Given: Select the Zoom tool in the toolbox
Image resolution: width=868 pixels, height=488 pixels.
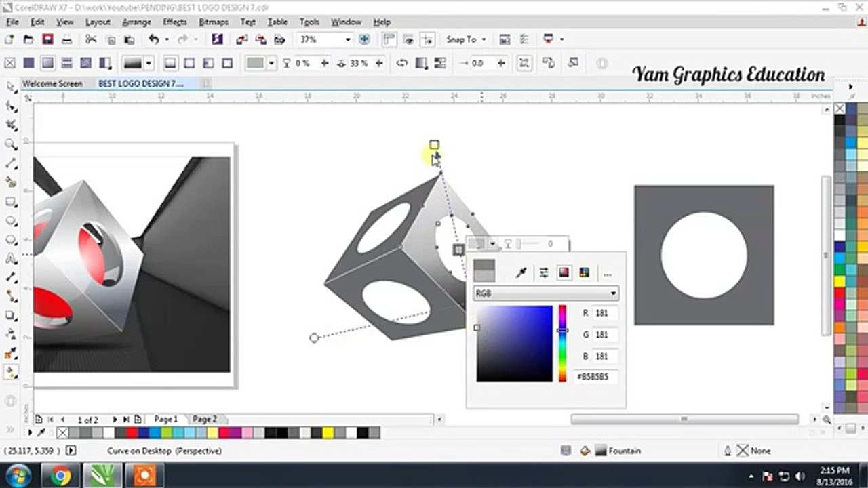Looking at the screenshot, I should click(11, 144).
